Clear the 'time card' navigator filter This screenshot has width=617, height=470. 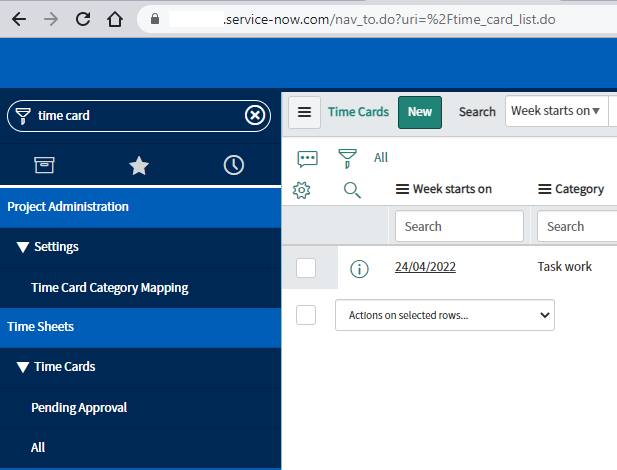click(x=255, y=116)
